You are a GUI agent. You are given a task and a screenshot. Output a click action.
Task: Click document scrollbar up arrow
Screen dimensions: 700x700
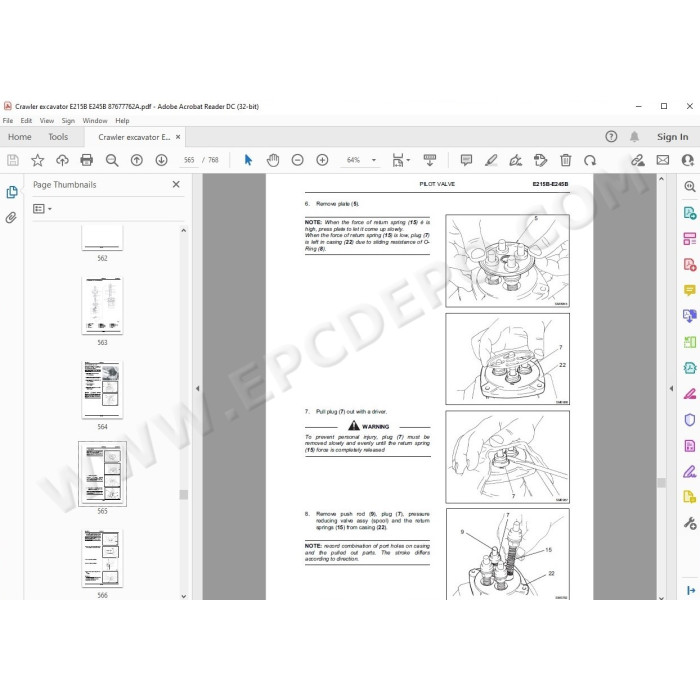[x=661, y=179]
